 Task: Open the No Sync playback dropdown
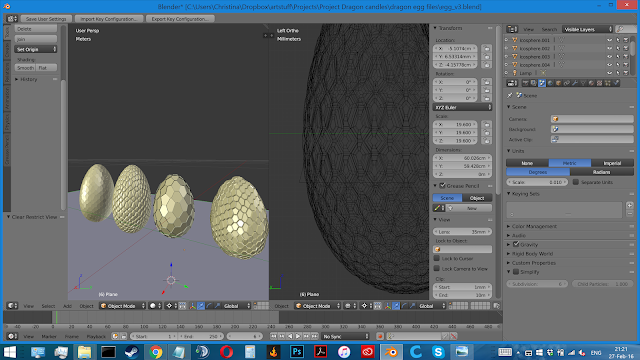tap(345, 336)
